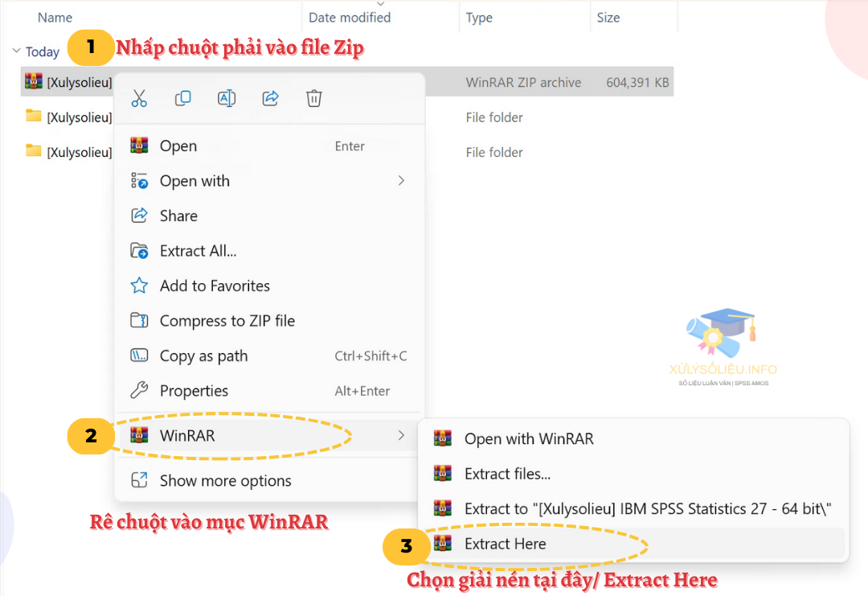This screenshot has width=868, height=596.
Task: Click the 604,391 KB size cell
Action: (637, 83)
